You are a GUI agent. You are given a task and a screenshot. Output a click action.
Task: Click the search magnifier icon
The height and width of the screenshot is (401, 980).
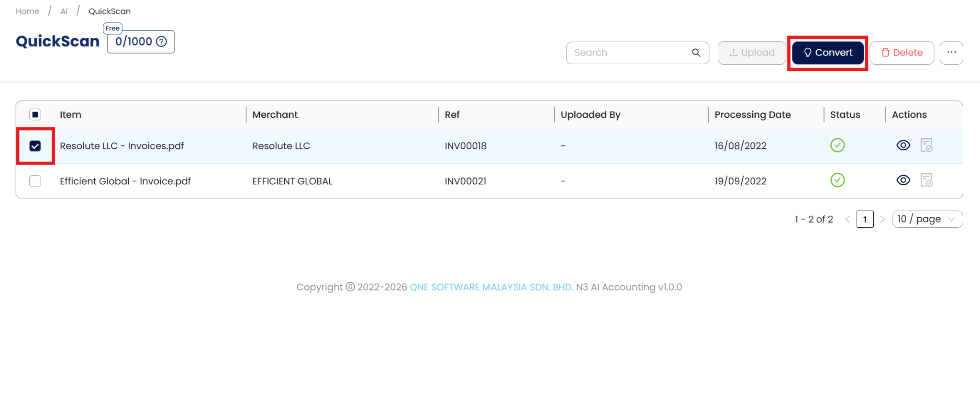tap(696, 53)
